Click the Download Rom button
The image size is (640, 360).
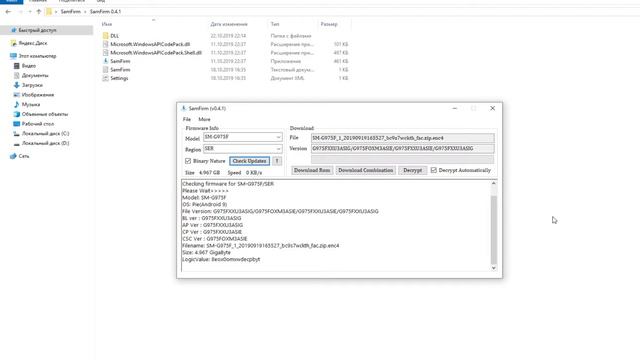pyautogui.click(x=312, y=170)
